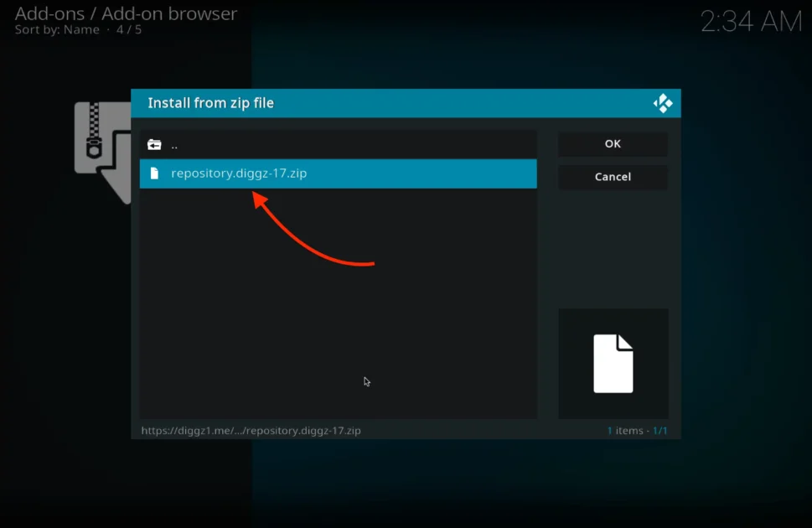Click the "Install from zip file" title bar

[x=212, y=102]
